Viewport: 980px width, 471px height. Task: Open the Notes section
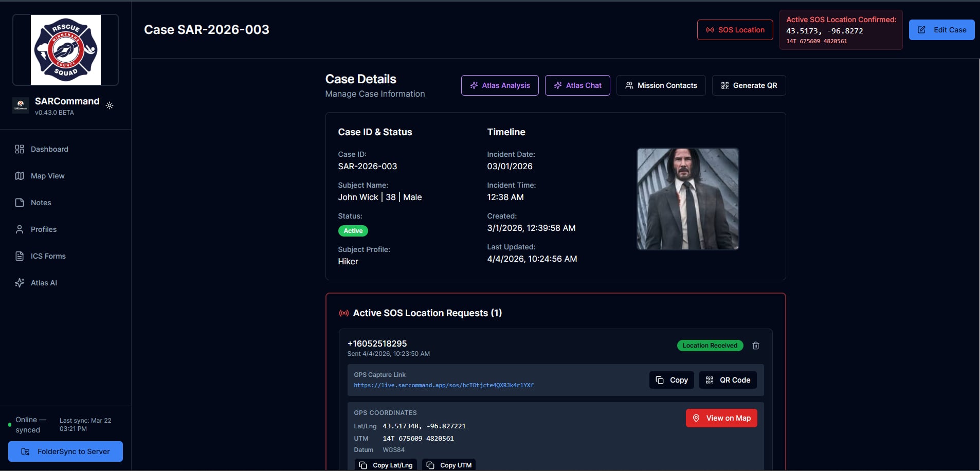[40, 203]
